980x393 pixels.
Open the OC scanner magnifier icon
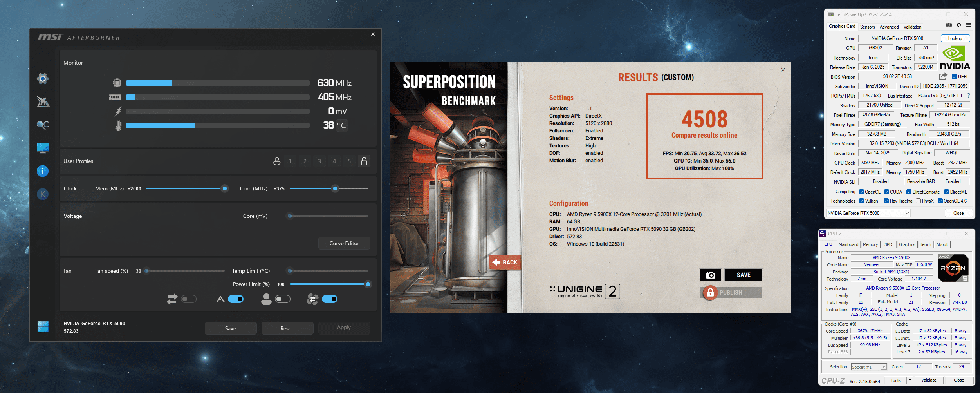click(x=43, y=125)
